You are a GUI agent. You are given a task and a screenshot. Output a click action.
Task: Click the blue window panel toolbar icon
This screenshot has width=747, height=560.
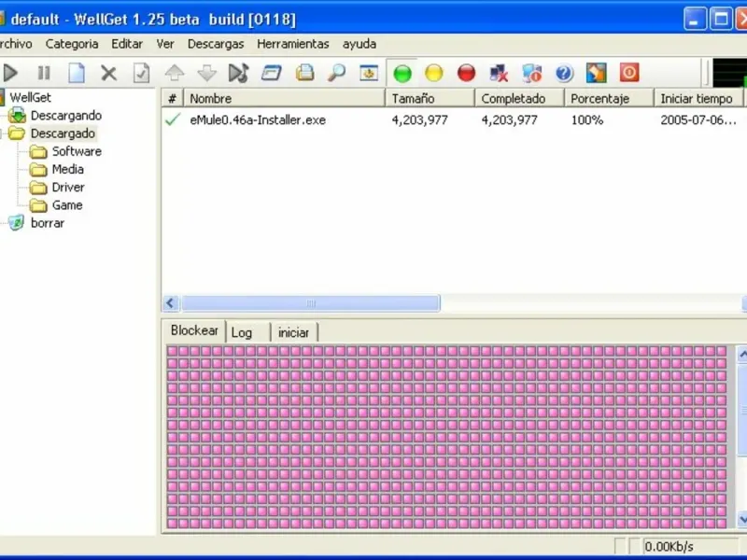[x=272, y=74]
